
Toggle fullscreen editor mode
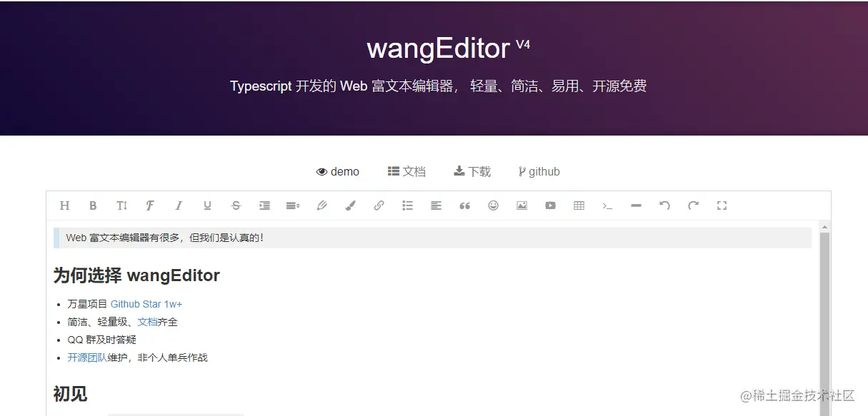click(722, 206)
